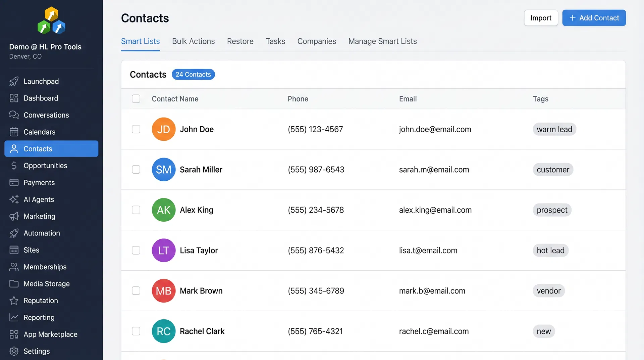Click the Tags column header
Viewport: 644px width, 360px height.
coord(541,99)
